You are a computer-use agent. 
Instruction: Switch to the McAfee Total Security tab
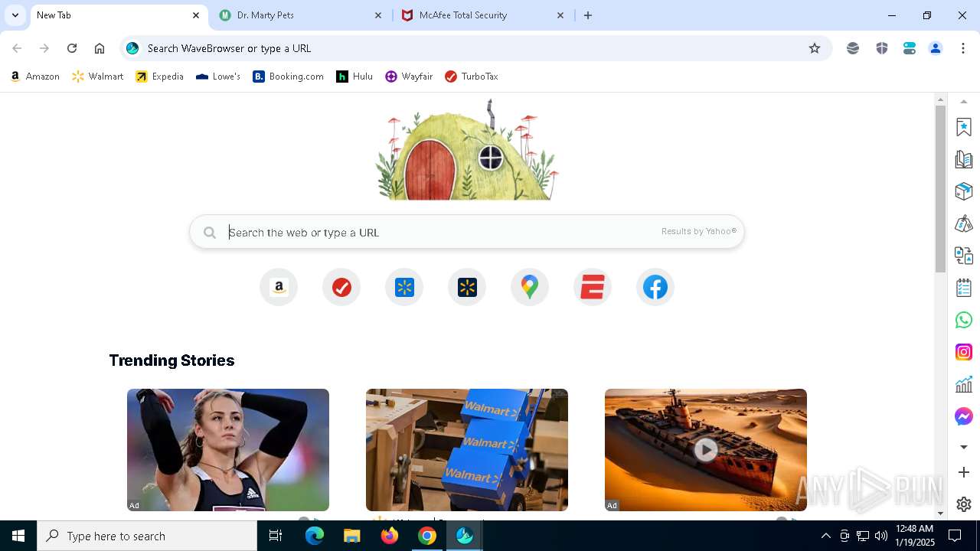(x=482, y=15)
